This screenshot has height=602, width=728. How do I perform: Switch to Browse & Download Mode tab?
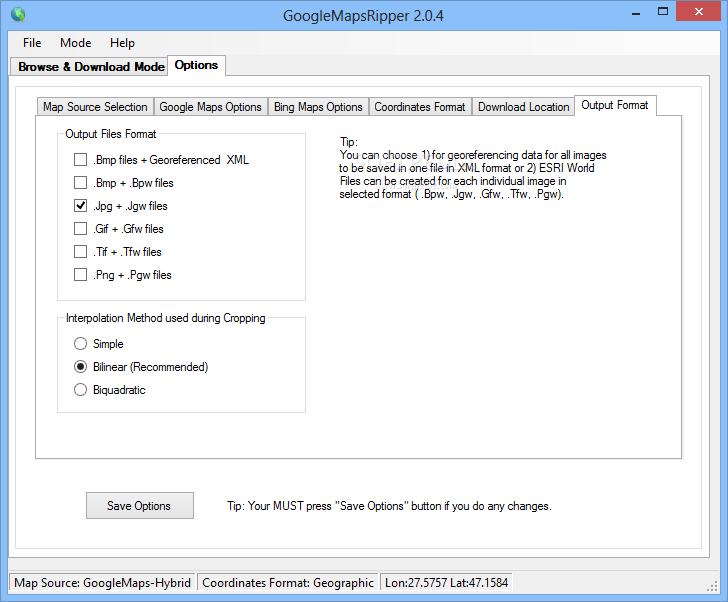coord(91,67)
